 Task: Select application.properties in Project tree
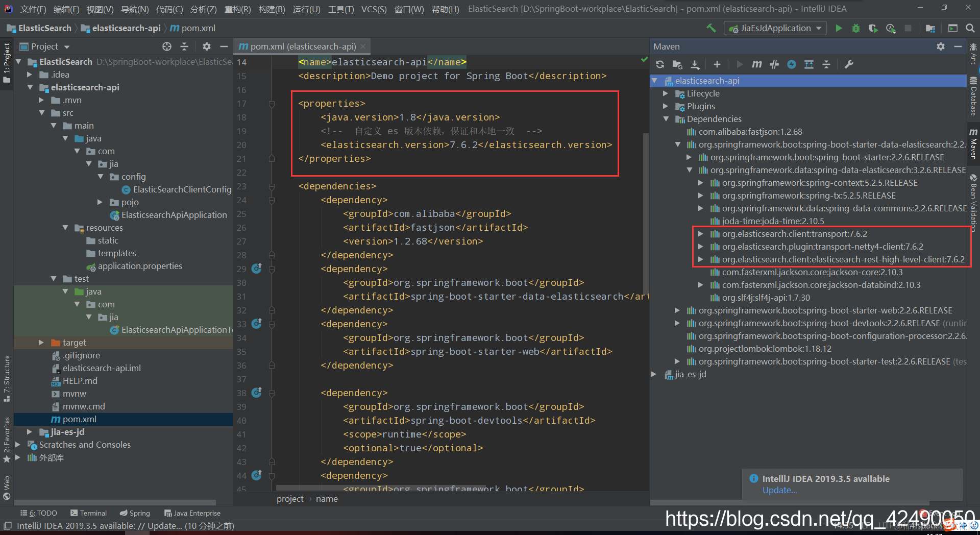point(134,266)
